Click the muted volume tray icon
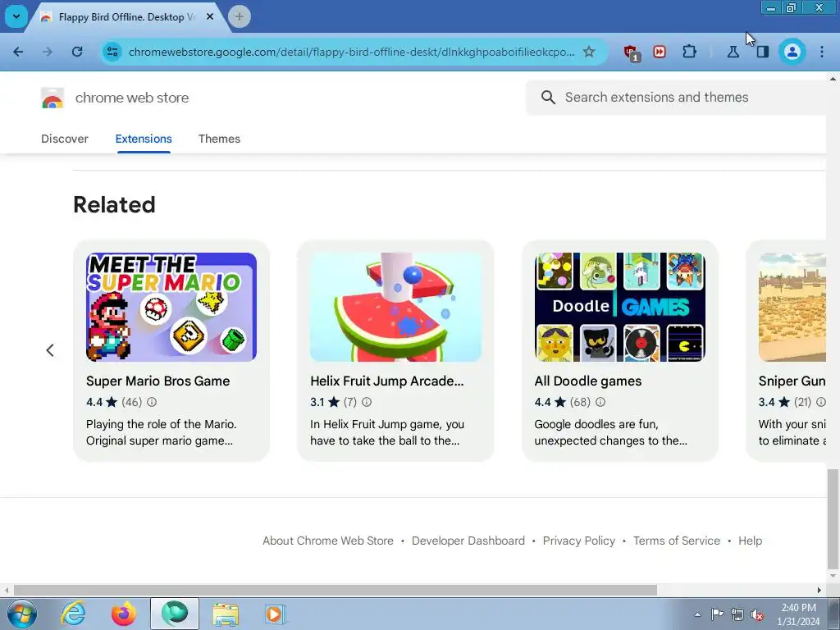This screenshot has height=630, width=840. coord(756,614)
